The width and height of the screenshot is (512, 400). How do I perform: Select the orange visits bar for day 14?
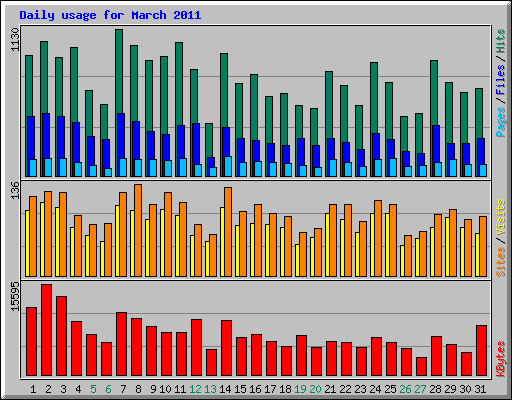point(228,232)
